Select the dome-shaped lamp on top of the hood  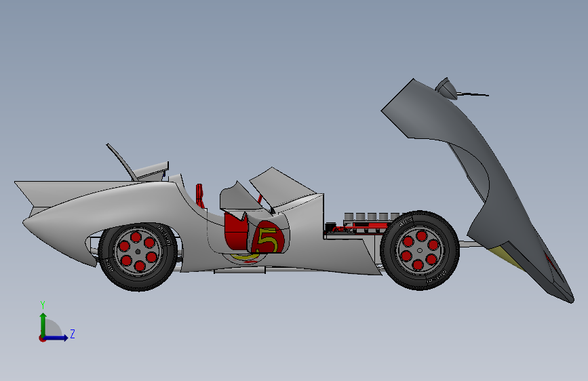click(447, 89)
